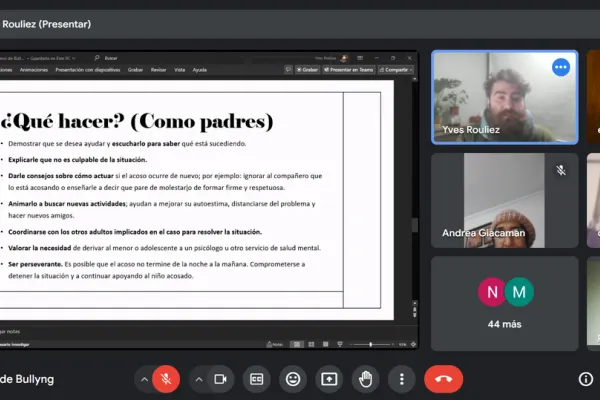Unmute the microphone in Meet
The height and width of the screenshot is (400, 600).
[166, 379]
